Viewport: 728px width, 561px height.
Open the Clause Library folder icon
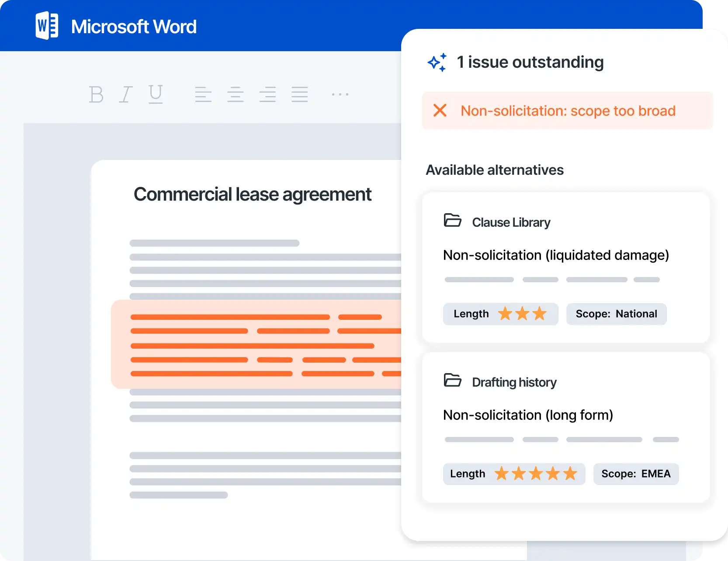pyautogui.click(x=453, y=221)
